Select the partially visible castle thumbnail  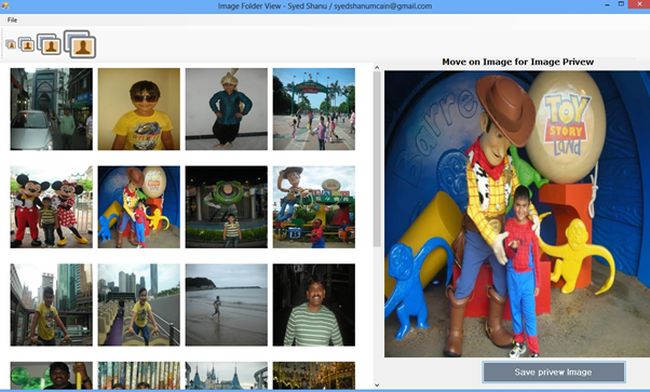click(226, 375)
